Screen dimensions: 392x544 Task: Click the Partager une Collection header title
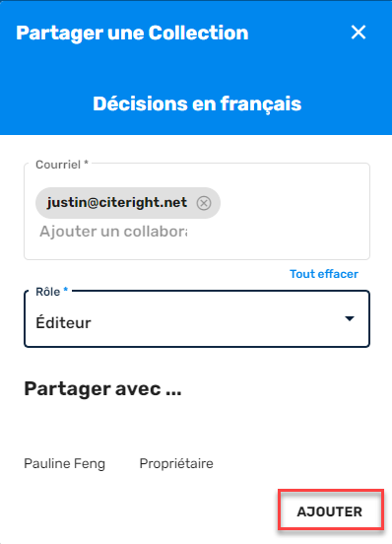pyautogui.click(x=132, y=34)
